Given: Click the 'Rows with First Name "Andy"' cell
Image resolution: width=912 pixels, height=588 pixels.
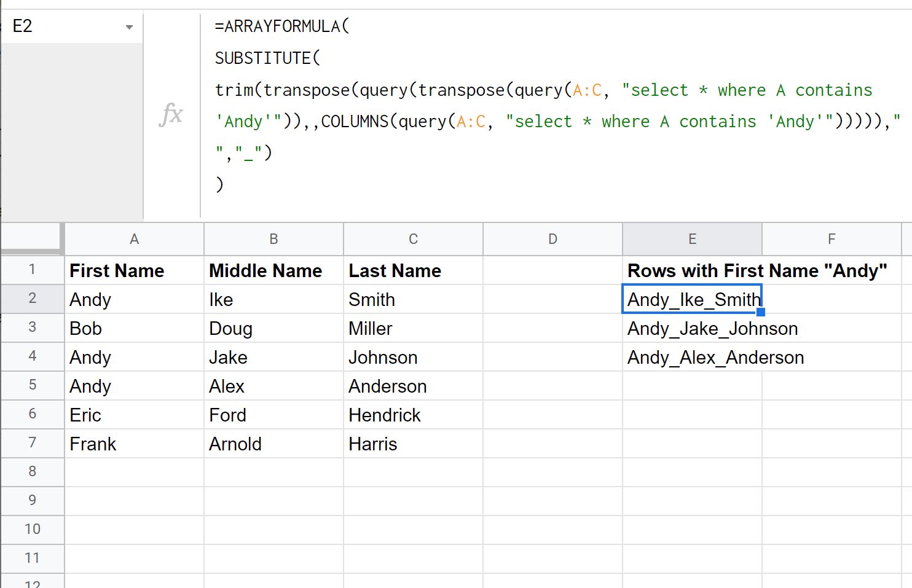Looking at the screenshot, I should 757,270.
